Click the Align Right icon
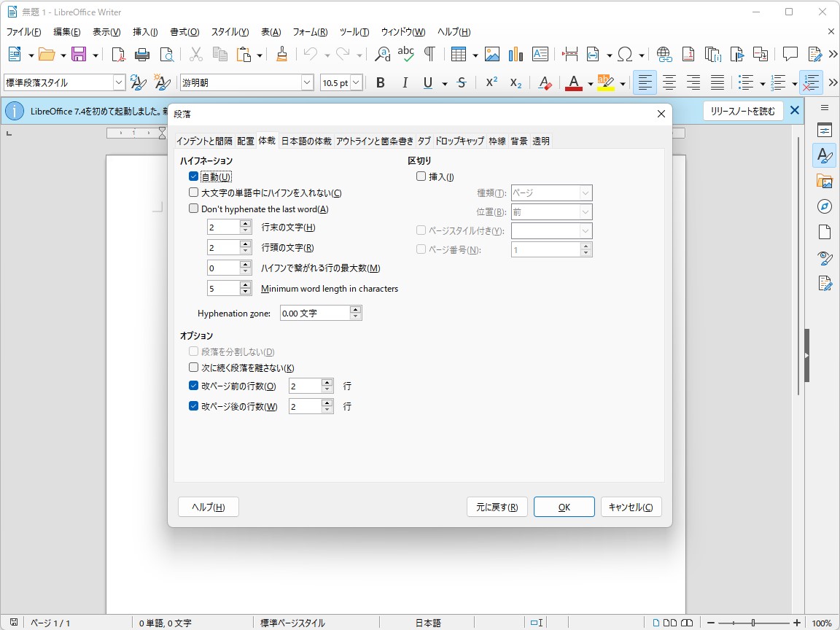Screen dimensions: 840x630 [x=693, y=82]
